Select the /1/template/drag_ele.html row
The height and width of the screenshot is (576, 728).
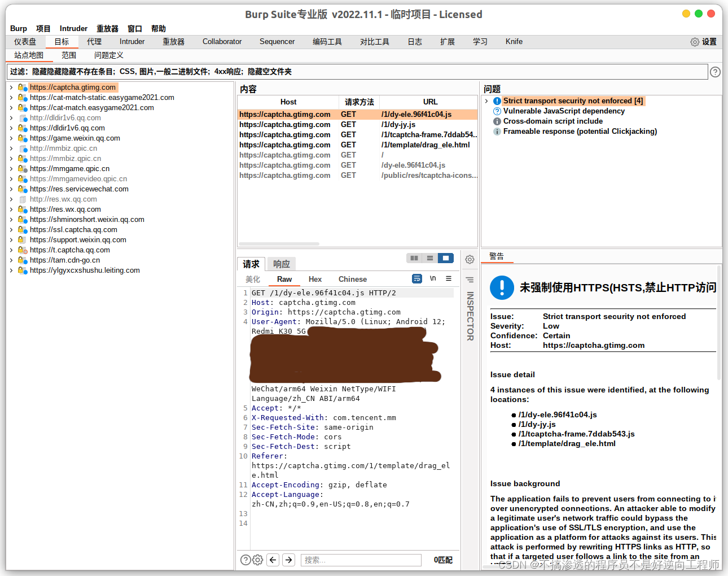pyautogui.click(x=358, y=145)
